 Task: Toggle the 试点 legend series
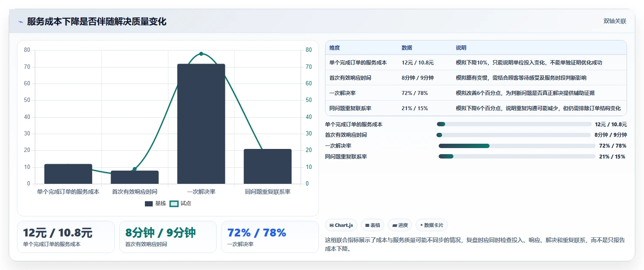180,203
